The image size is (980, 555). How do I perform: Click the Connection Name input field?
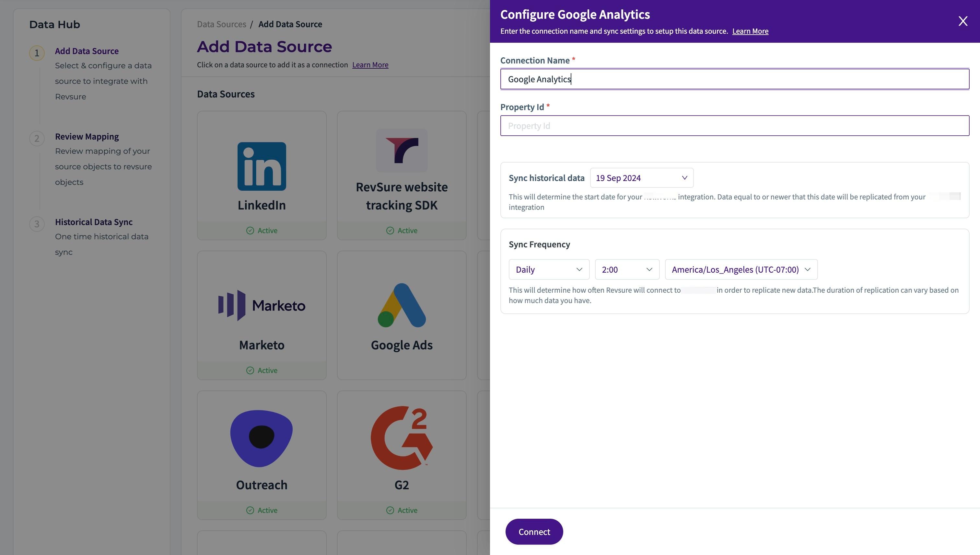point(734,79)
